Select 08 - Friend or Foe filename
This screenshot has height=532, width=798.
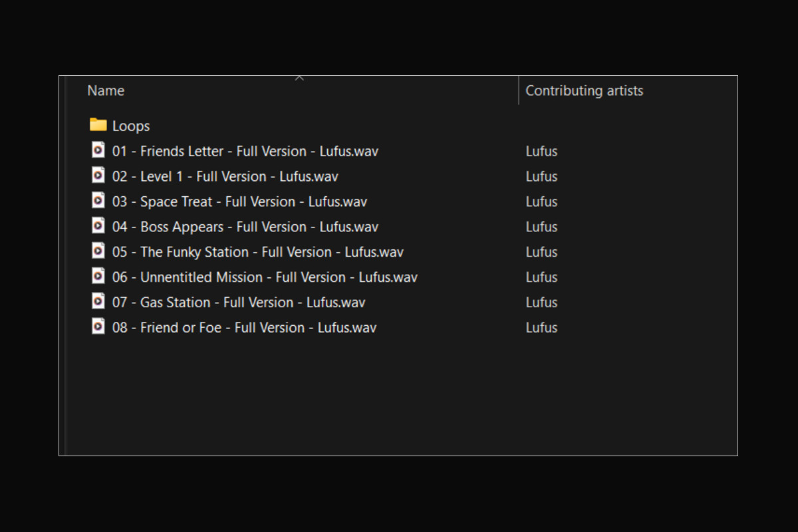[244, 328]
